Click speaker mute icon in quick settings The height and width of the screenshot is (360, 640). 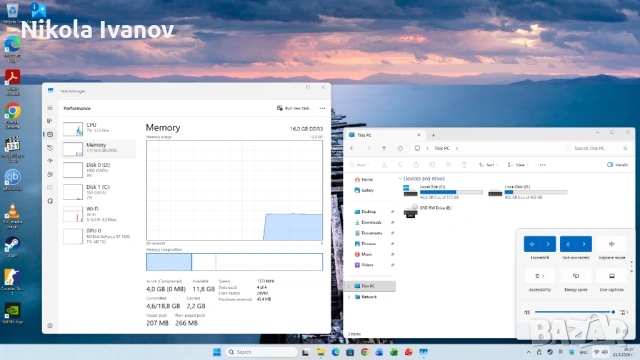click(x=527, y=312)
